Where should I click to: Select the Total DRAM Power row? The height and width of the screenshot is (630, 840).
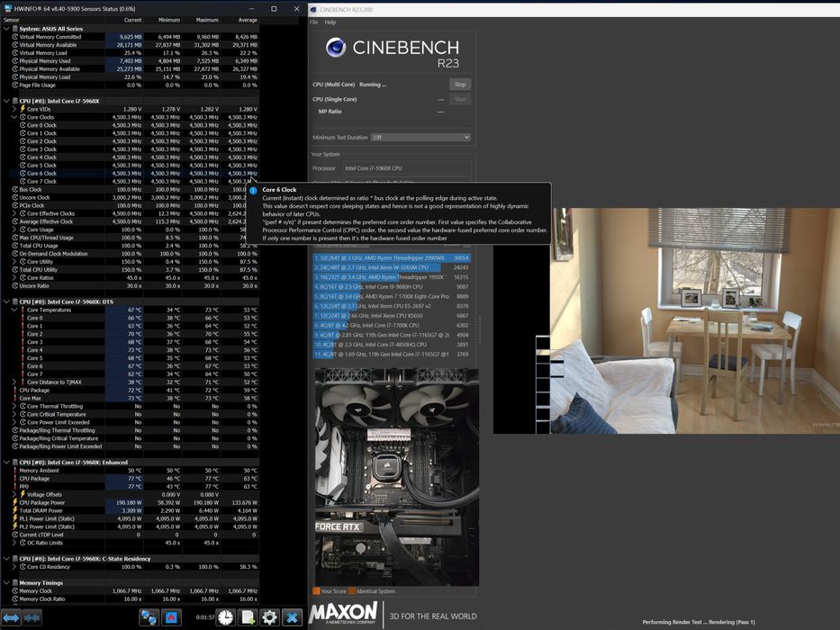point(134,510)
